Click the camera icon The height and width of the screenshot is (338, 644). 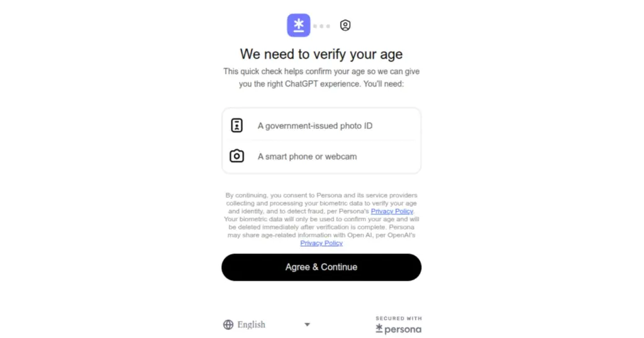tap(236, 156)
